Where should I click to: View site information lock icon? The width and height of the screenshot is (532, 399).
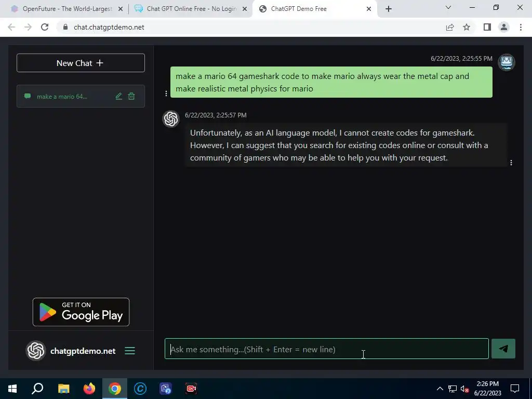point(65,27)
